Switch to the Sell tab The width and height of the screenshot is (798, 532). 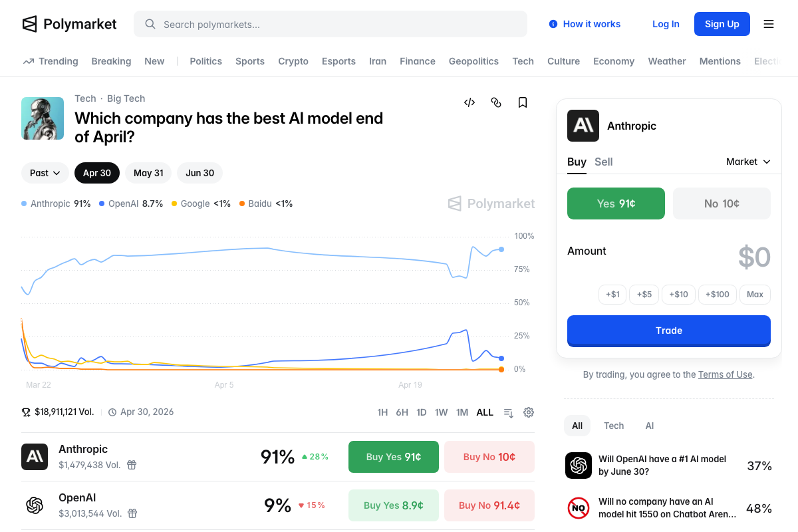point(604,162)
